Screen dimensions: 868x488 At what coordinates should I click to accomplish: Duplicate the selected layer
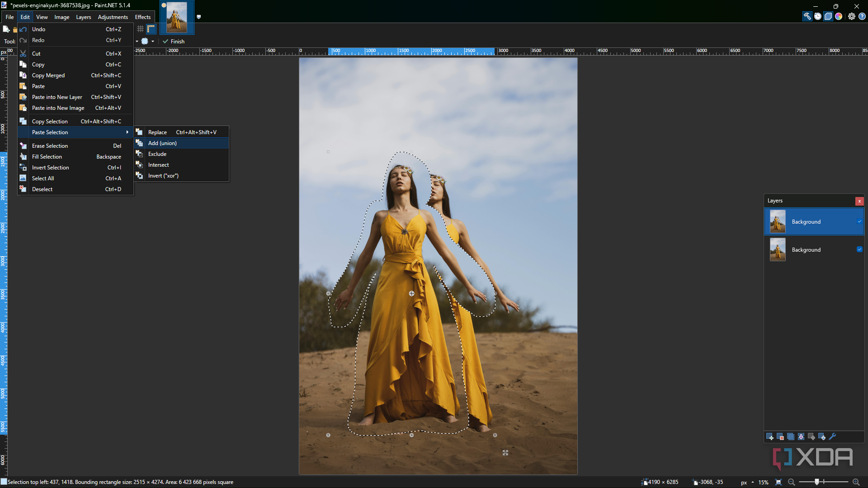pos(791,436)
